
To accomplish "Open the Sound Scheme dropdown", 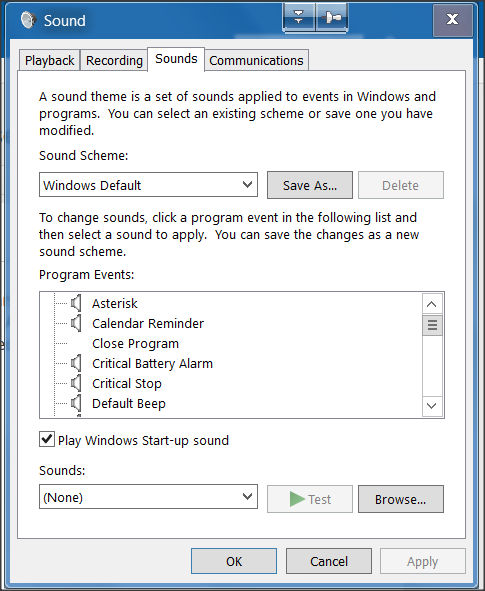I will click(148, 185).
